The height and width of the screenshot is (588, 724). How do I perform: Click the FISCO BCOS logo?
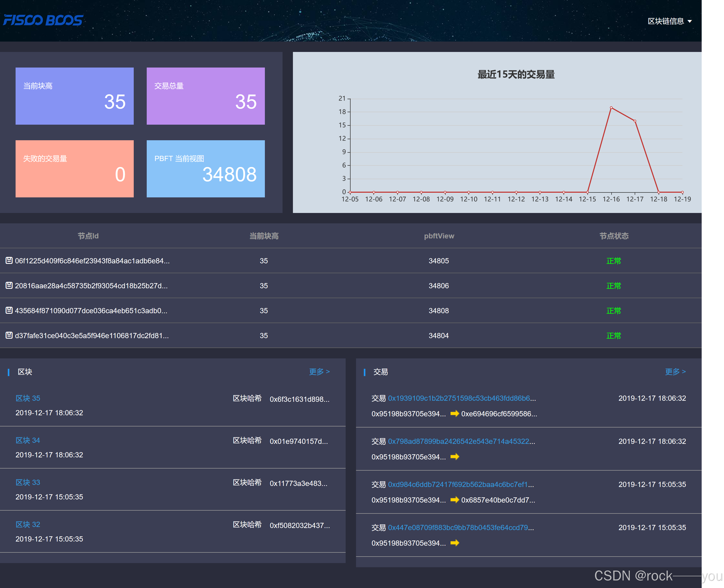[43, 20]
